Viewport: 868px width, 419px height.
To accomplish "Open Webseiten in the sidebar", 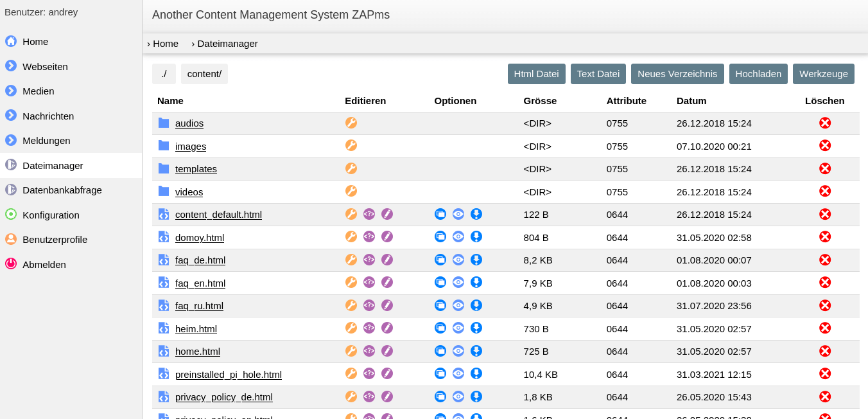I will (x=71, y=66).
